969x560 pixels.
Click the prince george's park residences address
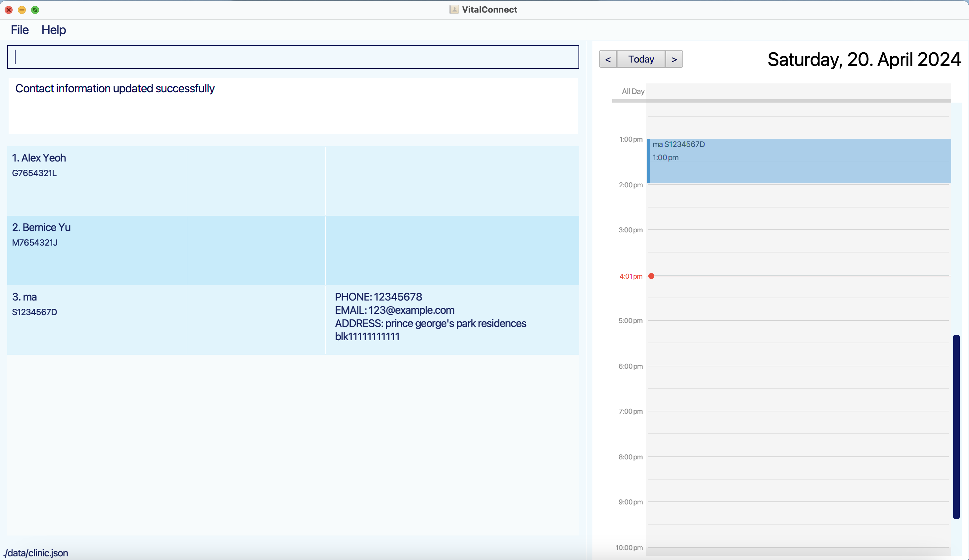431,330
